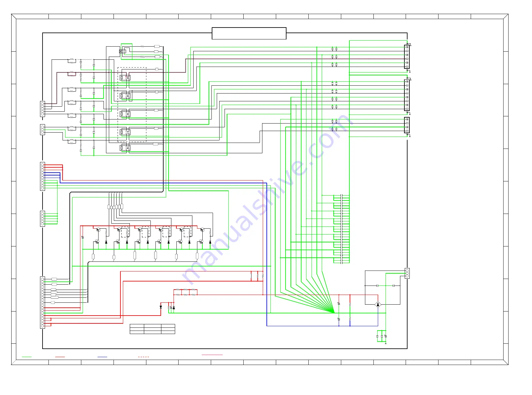Click the pink legend line sample
532x395 pixels.
click(x=212, y=355)
